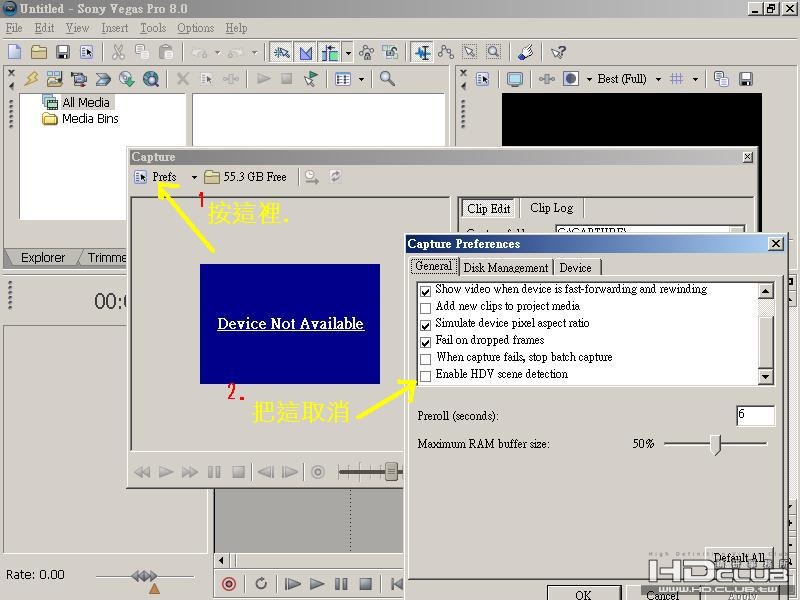Click Loop Playback icon in timeline transport
Image resolution: width=800 pixels, height=600 pixels.
(x=261, y=584)
